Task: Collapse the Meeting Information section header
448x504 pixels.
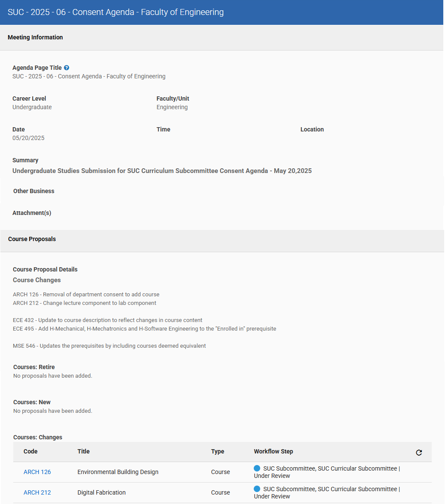Action: click(35, 37)
